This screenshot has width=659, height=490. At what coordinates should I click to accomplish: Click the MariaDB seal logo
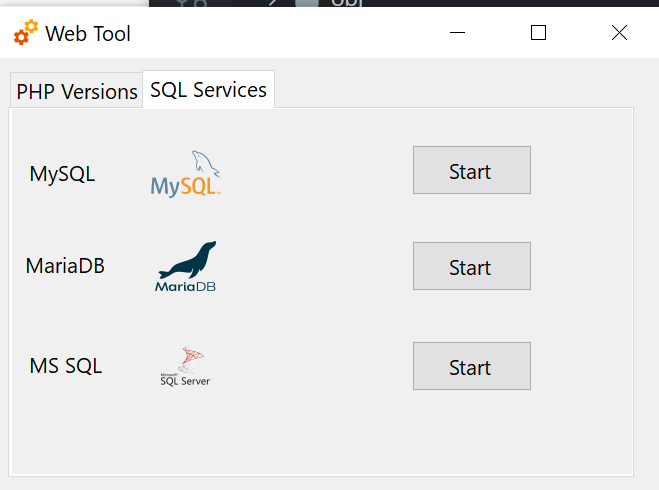point(185,266)
